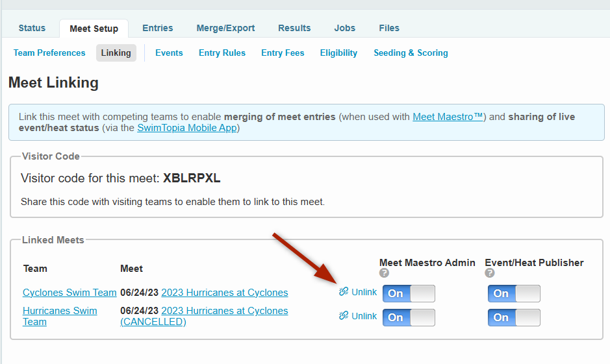Viewport: 610px width, 364px height.
Task: Toggle Event/Heat Publisher for Hurricanes
Action: click(x=514, y=317)
